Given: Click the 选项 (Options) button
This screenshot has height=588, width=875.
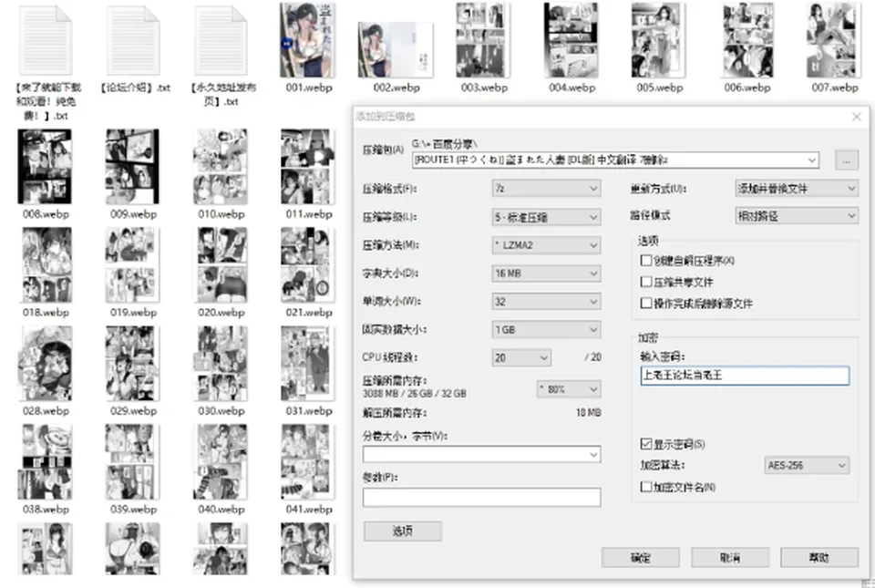Looking at the screenshot, I should click(x=402, y=531).
